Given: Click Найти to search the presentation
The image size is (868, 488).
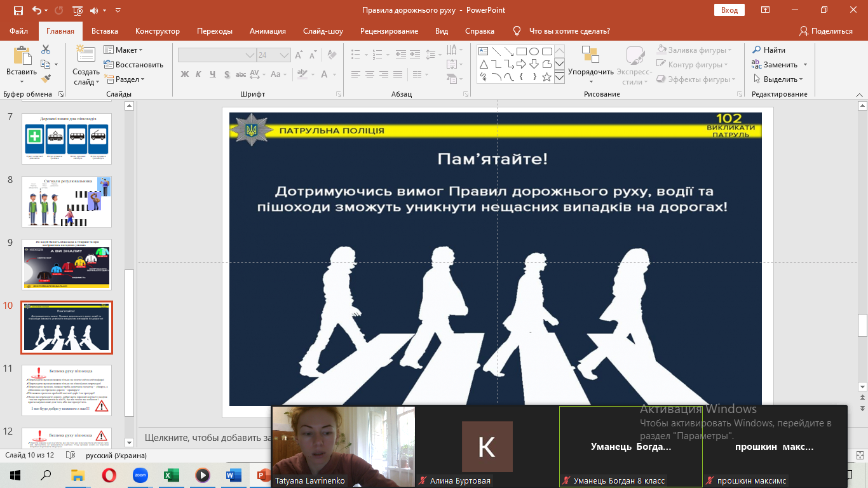Looking at the screenshot, I should point(769,50).
